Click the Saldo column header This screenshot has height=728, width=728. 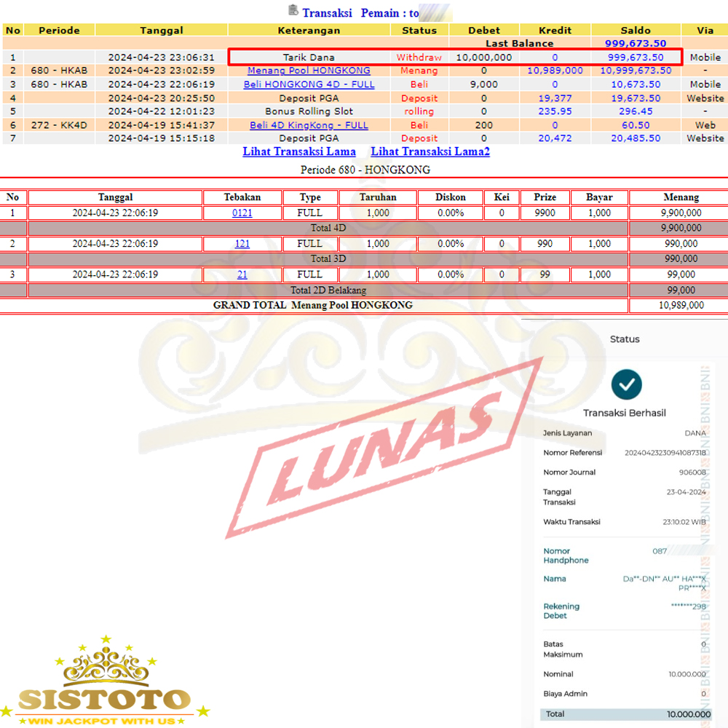[636, 31]
